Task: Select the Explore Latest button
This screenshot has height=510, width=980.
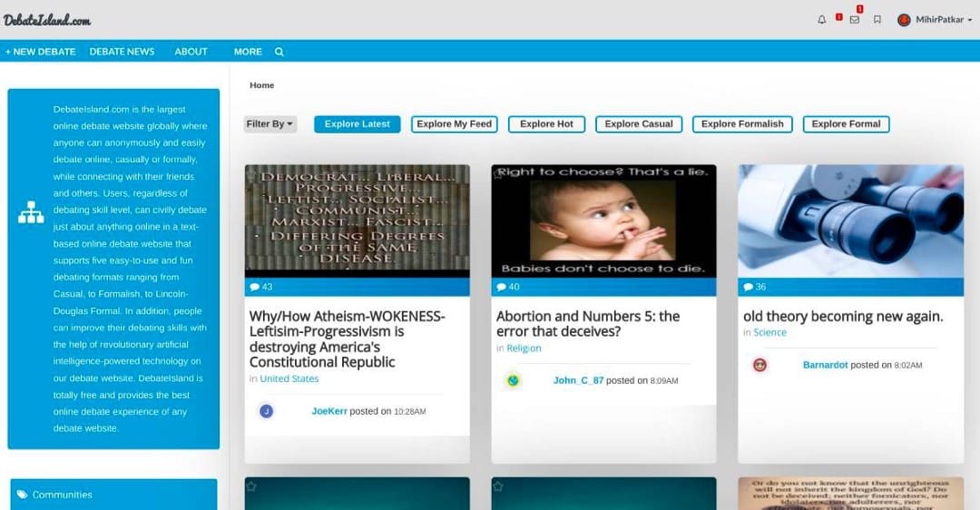Action: pyautogui.click(x=357, y=124)
